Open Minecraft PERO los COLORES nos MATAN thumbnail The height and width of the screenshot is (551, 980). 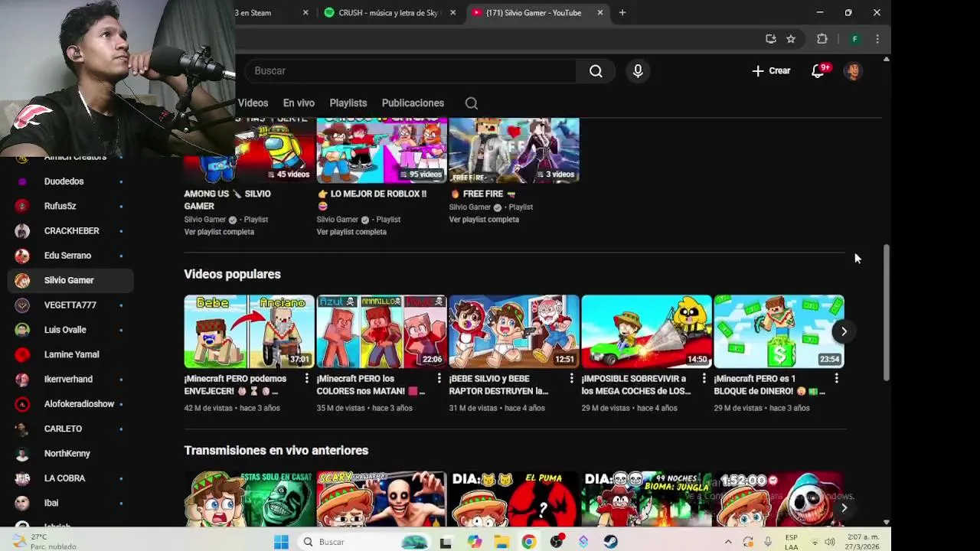[x=381, y=331]
